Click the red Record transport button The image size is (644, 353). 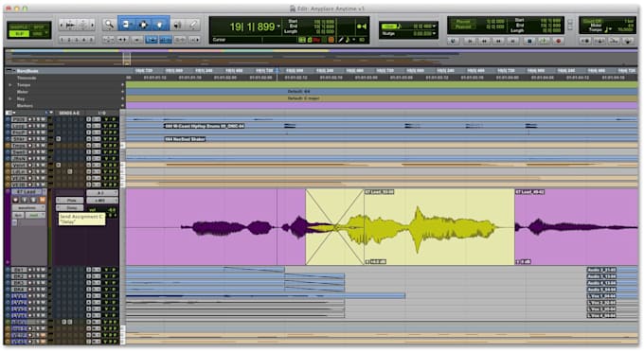[x=558, y=41]
